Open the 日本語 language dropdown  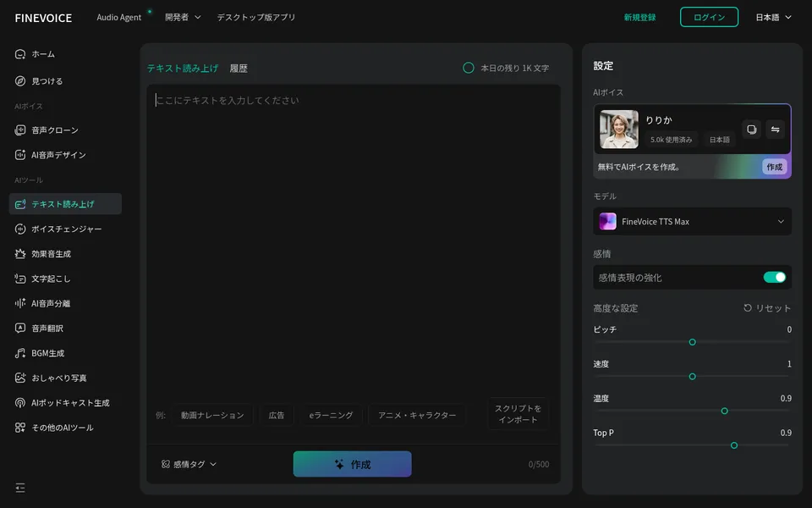pyautogui.click(x=773, y=17)
